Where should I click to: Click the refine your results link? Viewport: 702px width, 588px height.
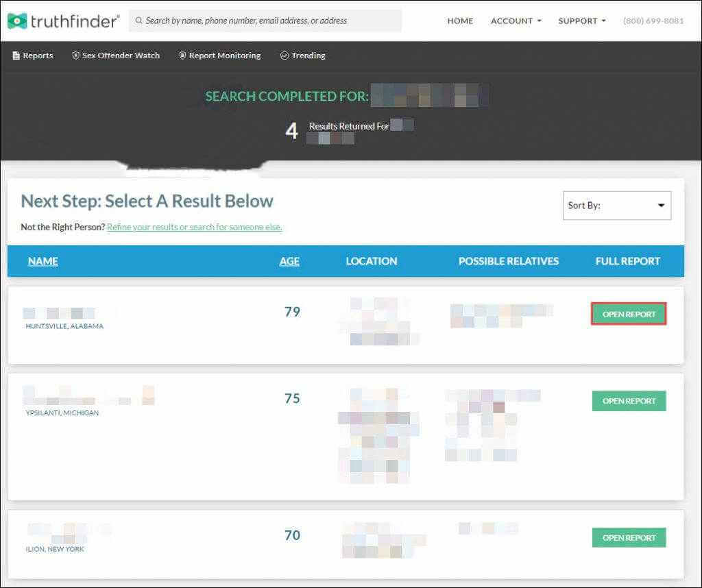pos(194,227)
